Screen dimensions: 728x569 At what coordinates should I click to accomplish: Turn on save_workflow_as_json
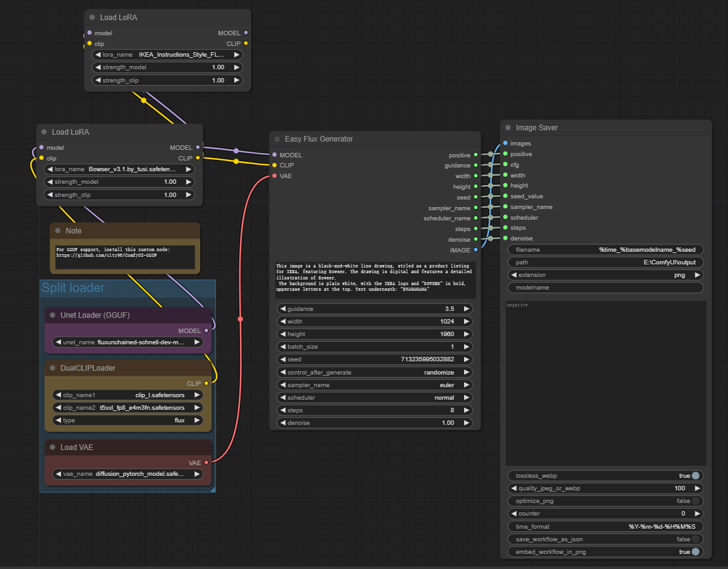pyautogui.click(x=695, y=539)
